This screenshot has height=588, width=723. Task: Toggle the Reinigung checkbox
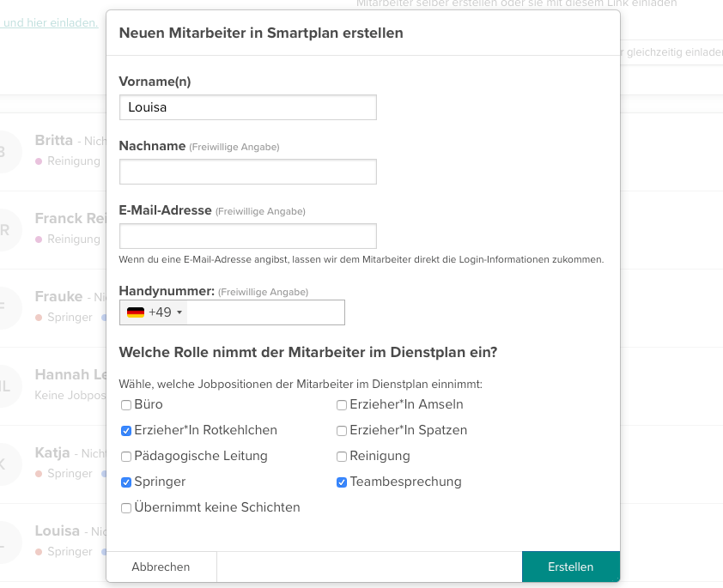342,457
